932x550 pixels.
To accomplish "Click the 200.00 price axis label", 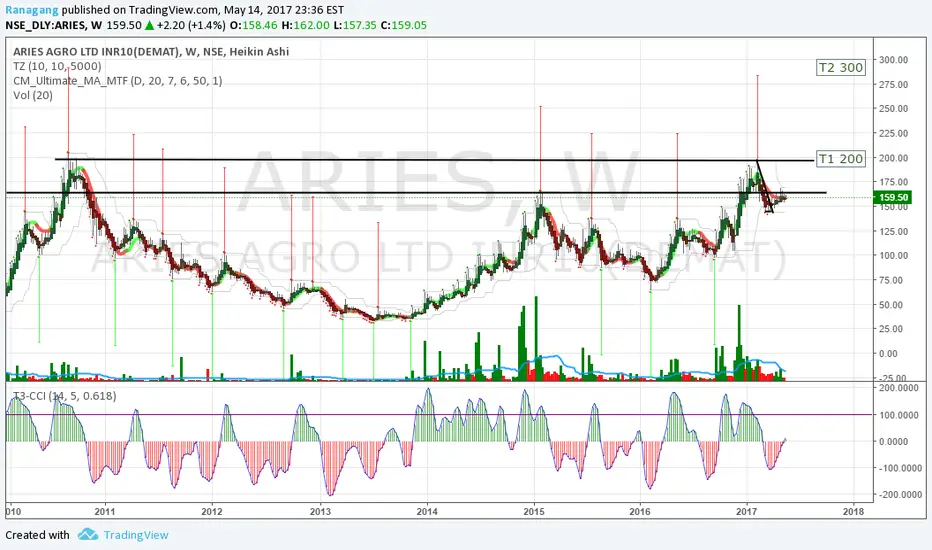I will [893, 158].
